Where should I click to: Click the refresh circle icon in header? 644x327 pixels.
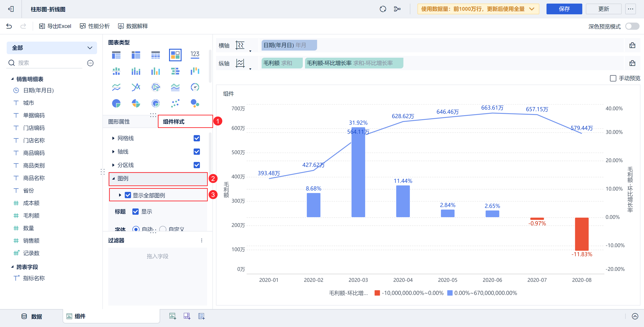383,9
